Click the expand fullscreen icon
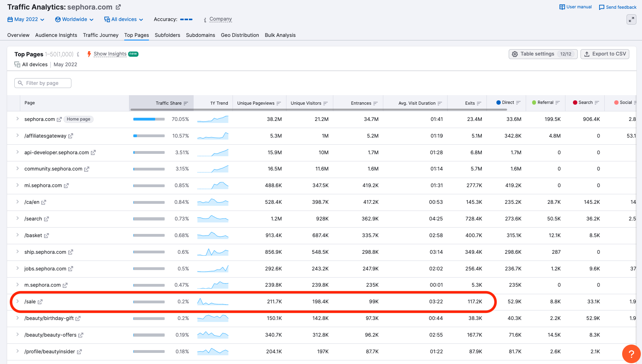 631,19
